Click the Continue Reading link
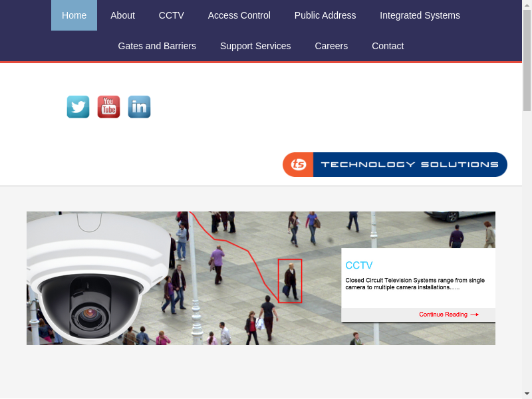This screenshot has height=399, width=532. 443,315
